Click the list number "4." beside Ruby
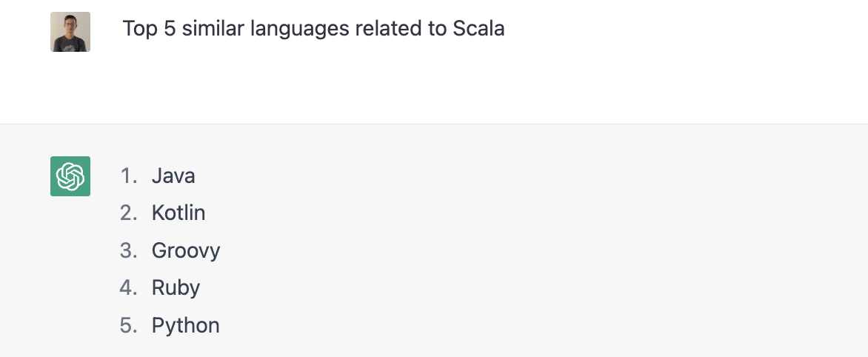 pos(129,287)
